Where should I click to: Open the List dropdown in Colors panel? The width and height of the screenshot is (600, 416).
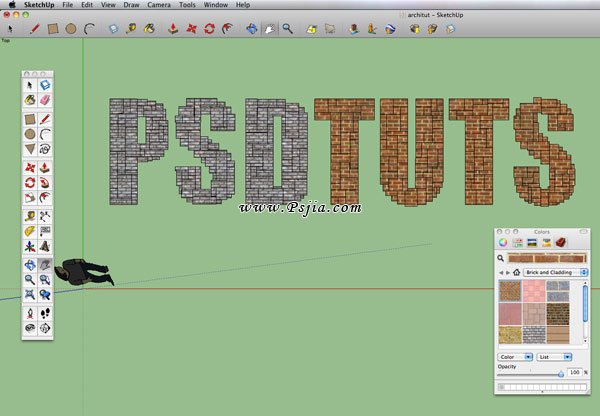point(553,356)
